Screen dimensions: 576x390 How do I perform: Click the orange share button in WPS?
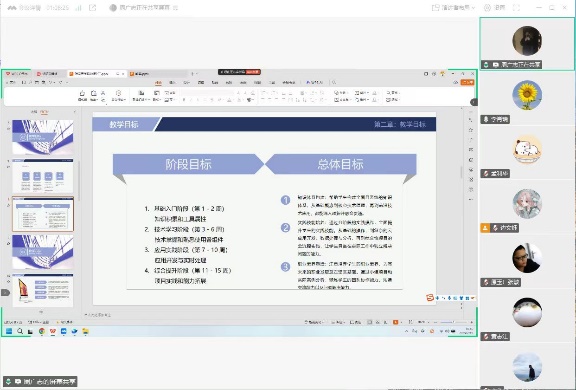coord(468,83)
